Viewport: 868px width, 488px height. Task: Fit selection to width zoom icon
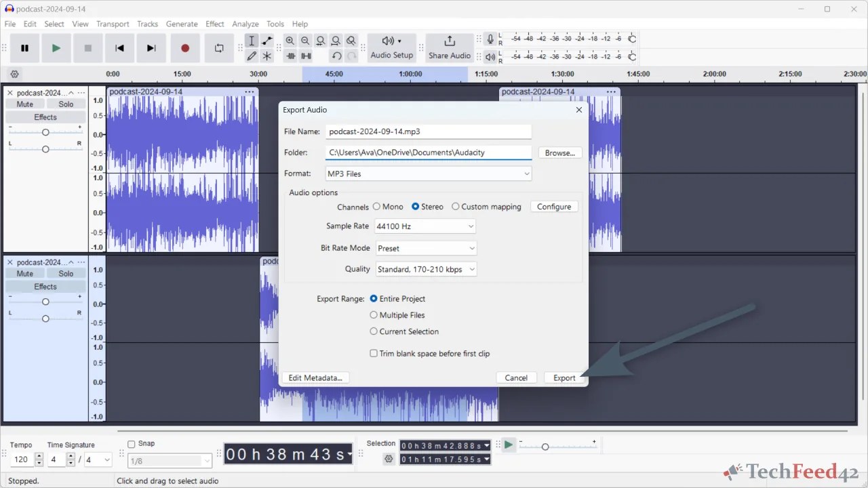click(321, 41)
